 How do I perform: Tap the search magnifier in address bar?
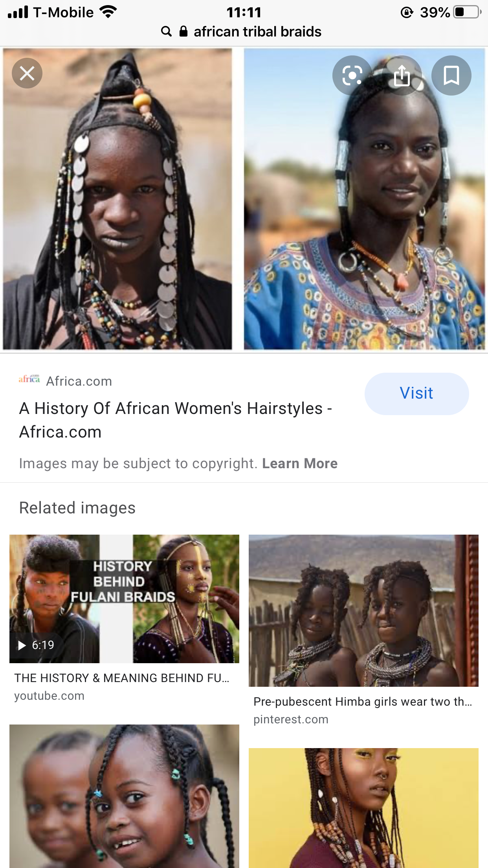click(166, 31)
